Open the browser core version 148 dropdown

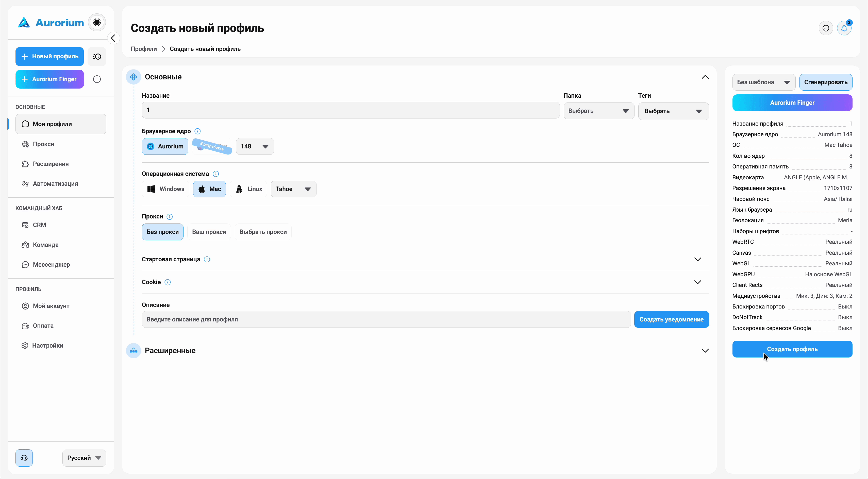255,147
